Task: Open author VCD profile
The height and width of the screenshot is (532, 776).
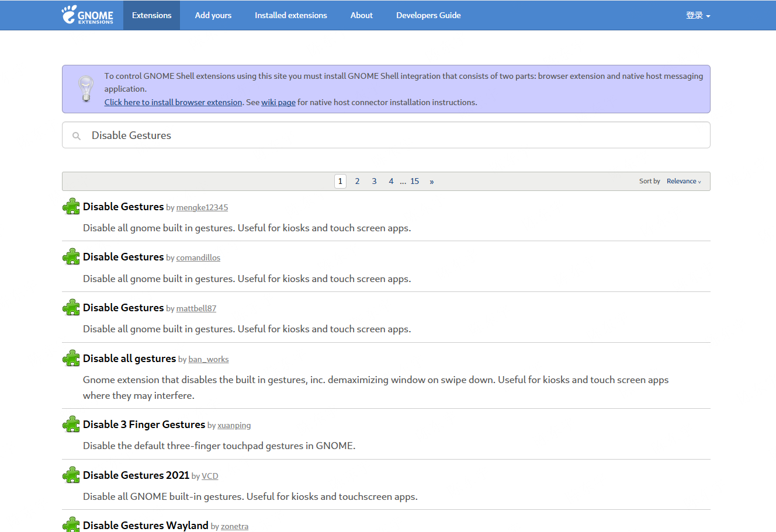Action: (210, 476)
